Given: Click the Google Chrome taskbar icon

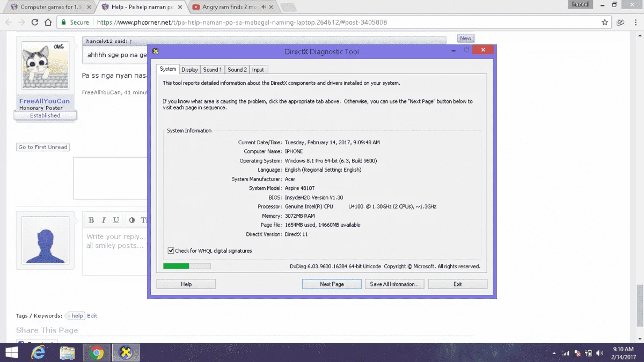Looking at the screenshot, I should (x=97, y=353).
